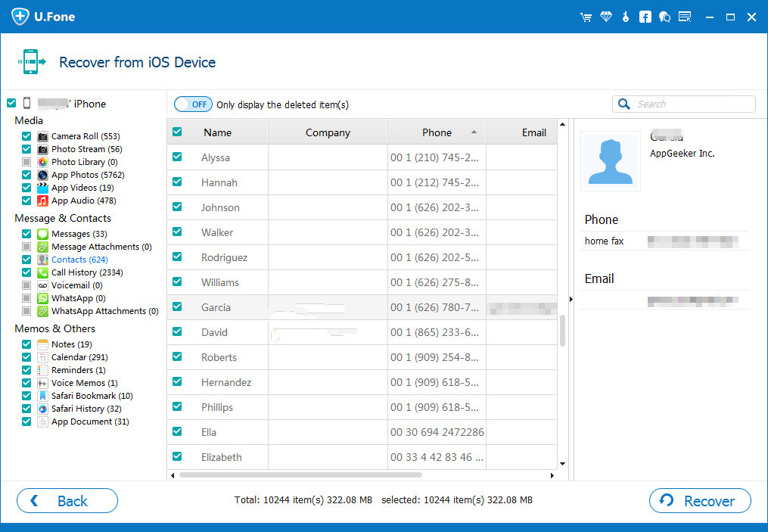Uncheck the Notes checkbox
The image size is (768, 532).
tap(26, 344)
